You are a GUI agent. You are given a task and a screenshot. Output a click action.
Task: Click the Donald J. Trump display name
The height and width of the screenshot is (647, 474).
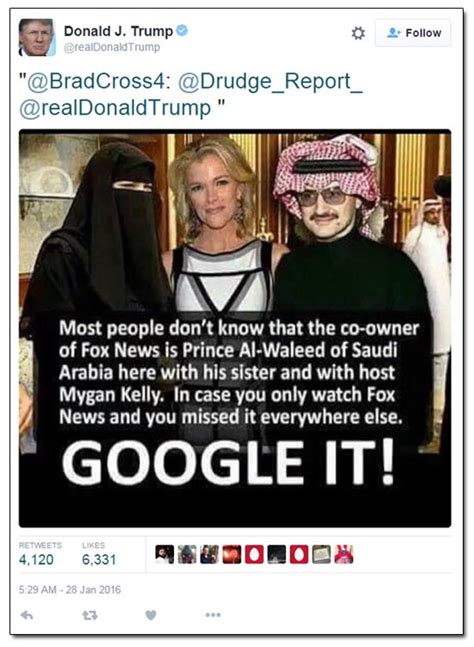(118, 31)
